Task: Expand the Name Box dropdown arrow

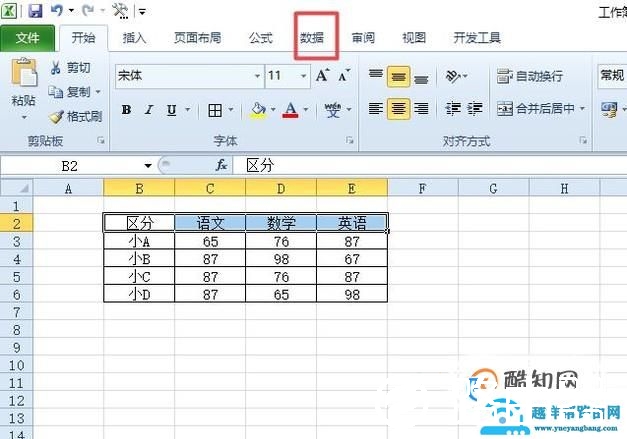Action: tap(148, 166)
